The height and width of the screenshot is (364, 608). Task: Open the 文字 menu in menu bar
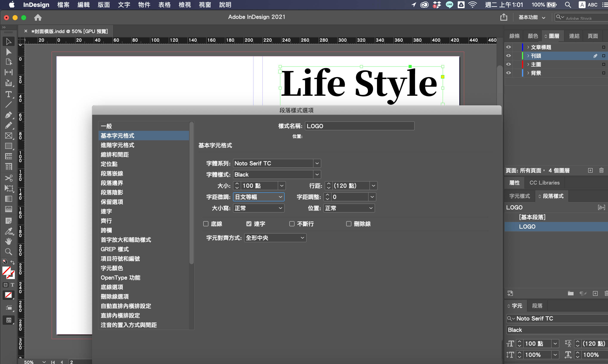pos(124,5)
